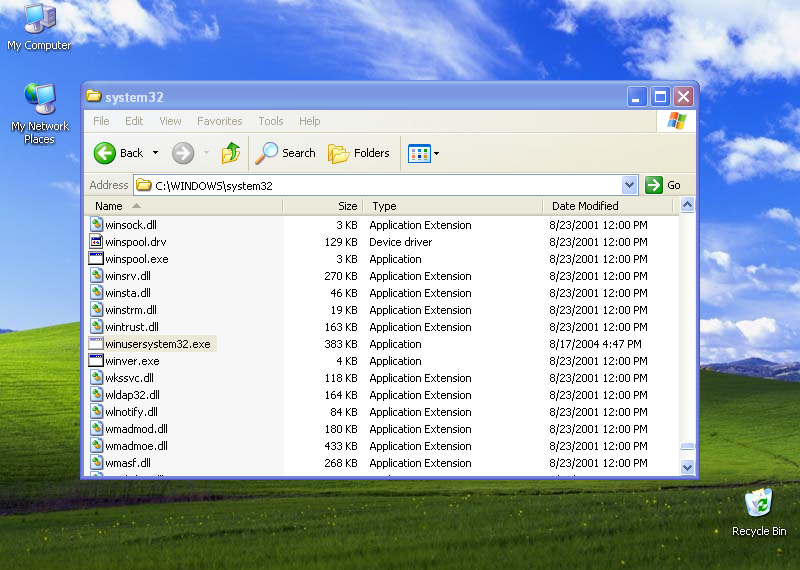The width and height of the screenshot is (800, 570).
Task: Click the wmasf.dll file icon
Action: 96,462
